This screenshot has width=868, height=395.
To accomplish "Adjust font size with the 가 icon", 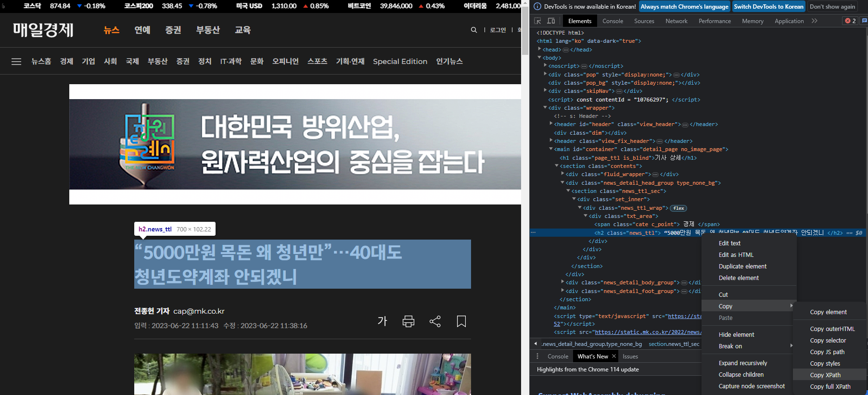I will (x=383, y=321).
